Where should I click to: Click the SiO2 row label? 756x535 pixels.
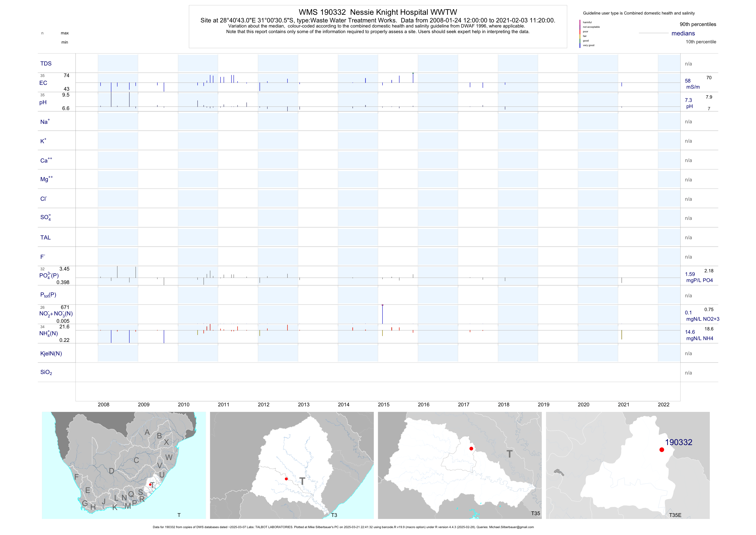pos(46,372)
